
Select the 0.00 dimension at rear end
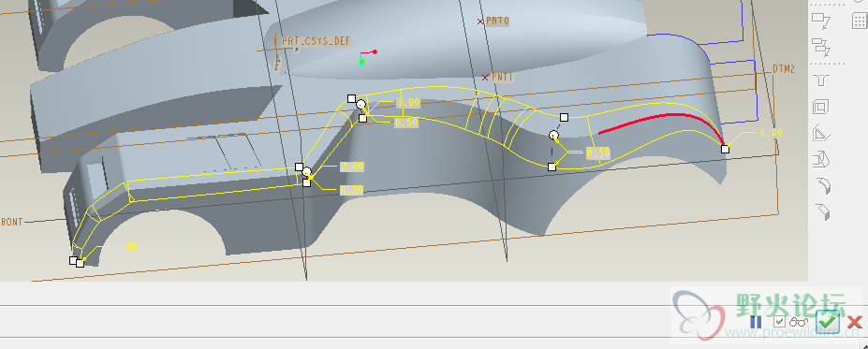coord(771,132)
